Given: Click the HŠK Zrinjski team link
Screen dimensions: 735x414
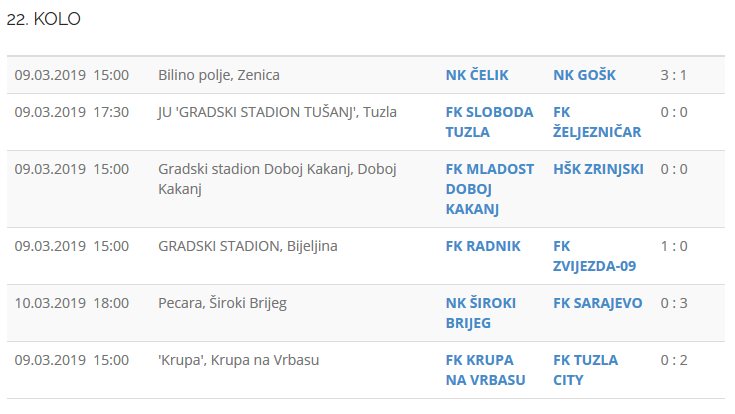Looking at the screenshot, I should (598, 169).
